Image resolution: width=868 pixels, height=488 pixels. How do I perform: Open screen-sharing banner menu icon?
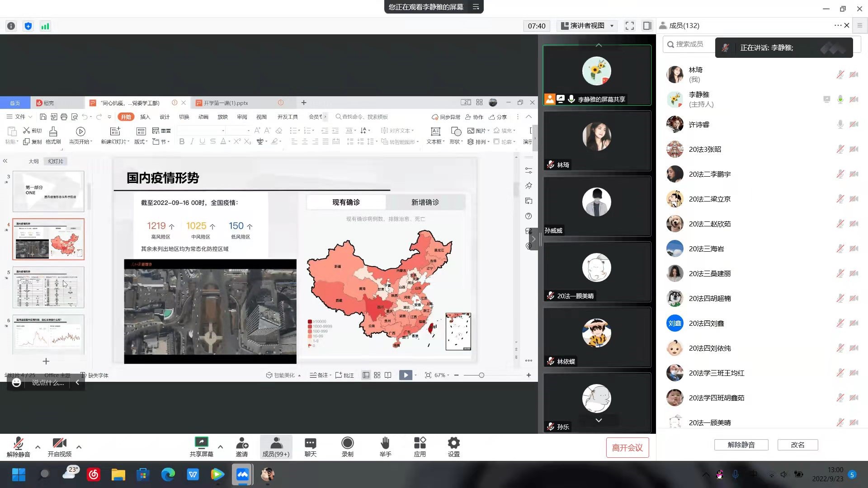476,7
